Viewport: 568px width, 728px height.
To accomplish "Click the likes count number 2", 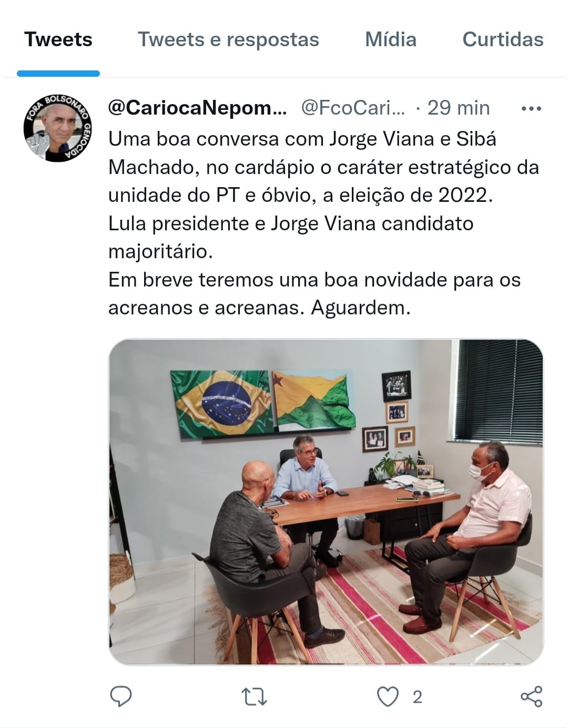I will [x=417, y=697].
